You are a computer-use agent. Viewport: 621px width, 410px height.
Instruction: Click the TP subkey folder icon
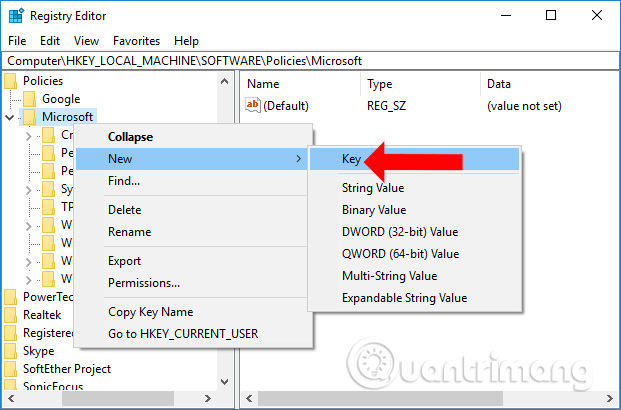pos(48,207)
